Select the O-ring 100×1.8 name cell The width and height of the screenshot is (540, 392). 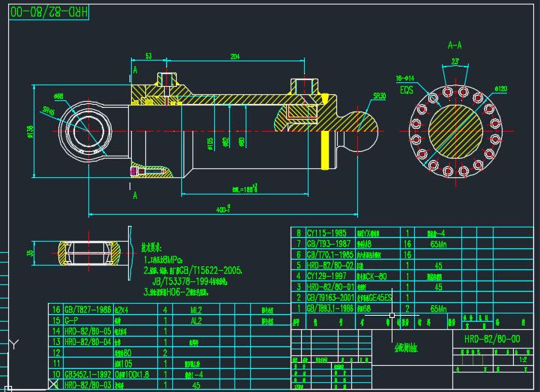click(132, 374)
